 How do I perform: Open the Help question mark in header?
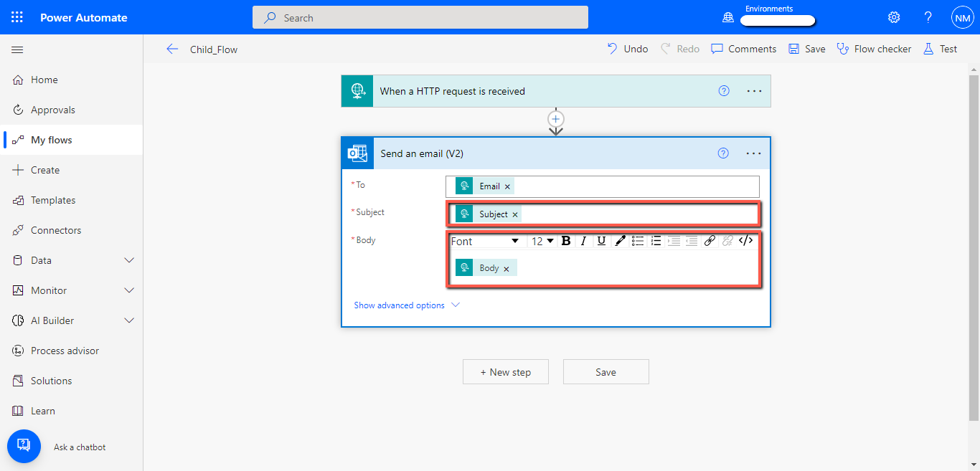928,17
